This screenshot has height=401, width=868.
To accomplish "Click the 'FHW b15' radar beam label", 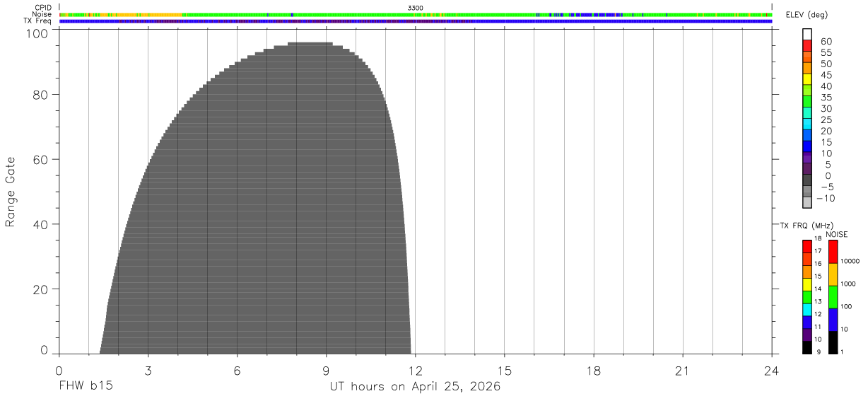I will tap(86, 387).
